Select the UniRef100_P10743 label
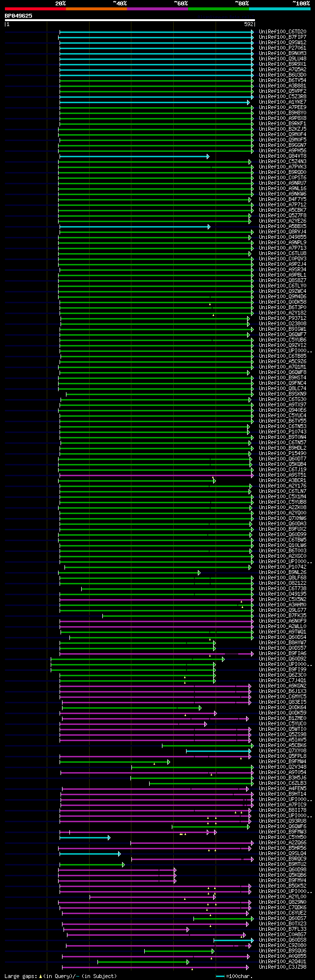Viewport: 315px width, 980px height. pos(283,432)
